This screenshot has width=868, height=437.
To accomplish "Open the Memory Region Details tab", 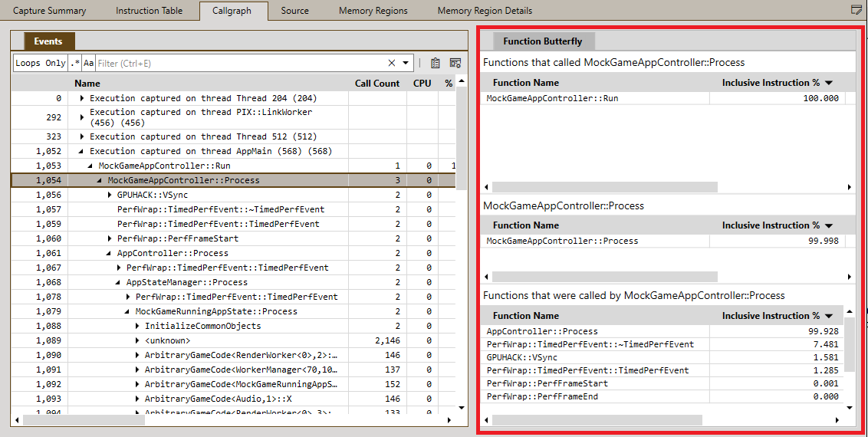I will click(x=485, y=11).
